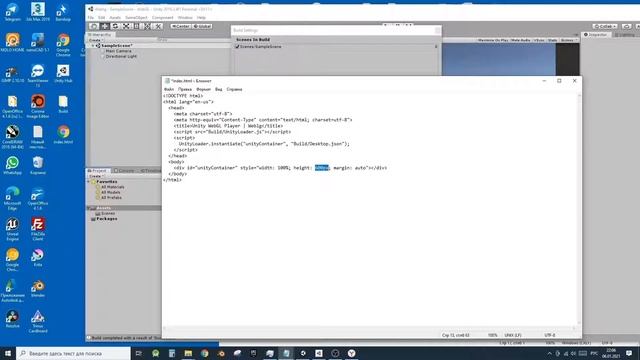Open the Google Chrome desktop shortcut

click(63, 45)
